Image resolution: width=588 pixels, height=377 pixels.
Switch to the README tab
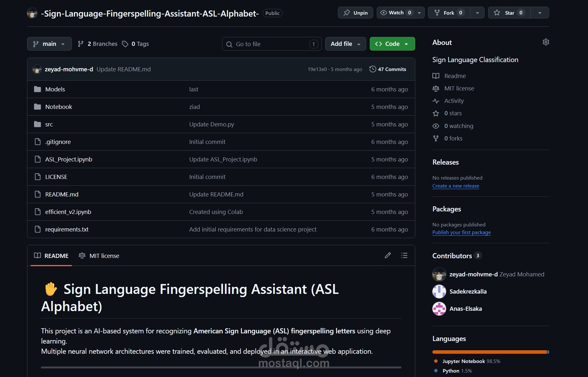(x=51, y=256)
